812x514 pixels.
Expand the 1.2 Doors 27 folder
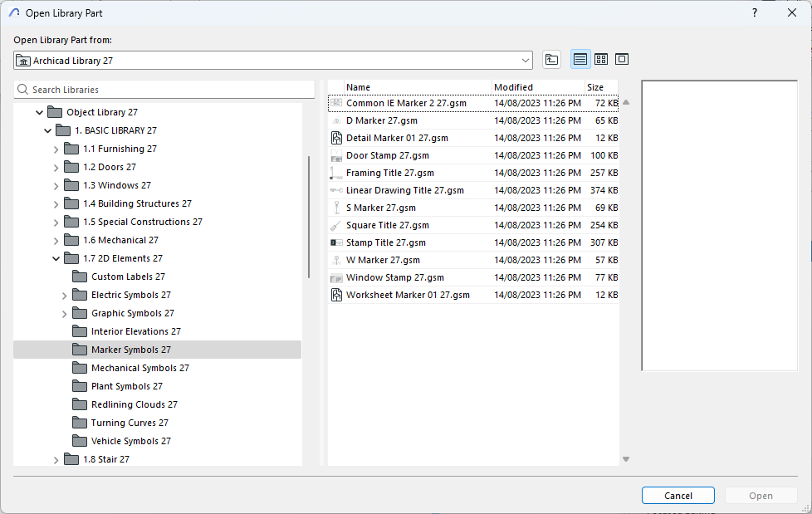[x=56, y=168]
